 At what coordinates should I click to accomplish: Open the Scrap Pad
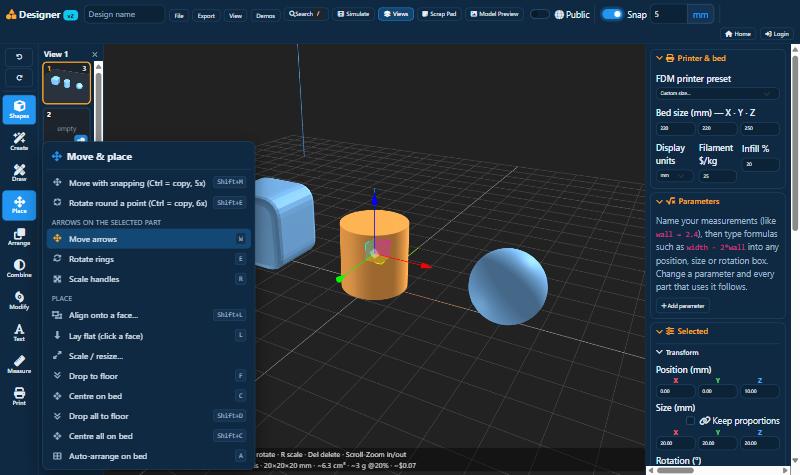[x=439, y=14]
